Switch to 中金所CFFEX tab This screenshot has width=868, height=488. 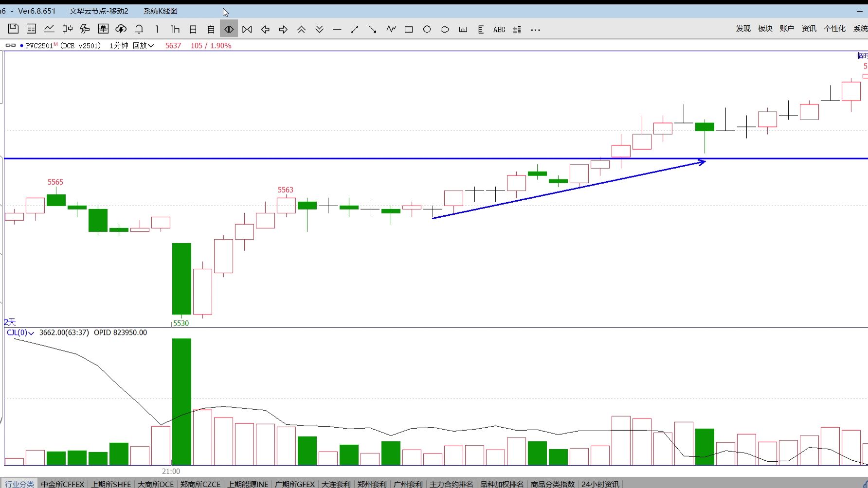pyautogui.click(x=63, y=484)
